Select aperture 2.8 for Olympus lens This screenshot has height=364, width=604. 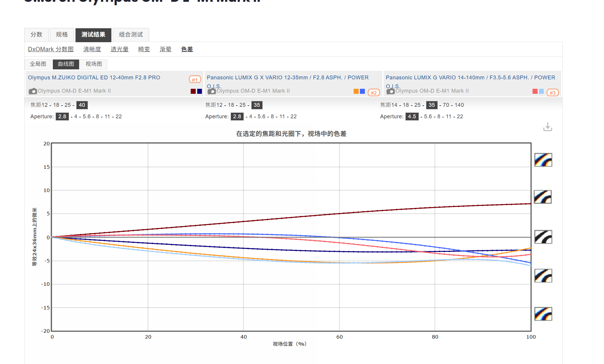62,117
